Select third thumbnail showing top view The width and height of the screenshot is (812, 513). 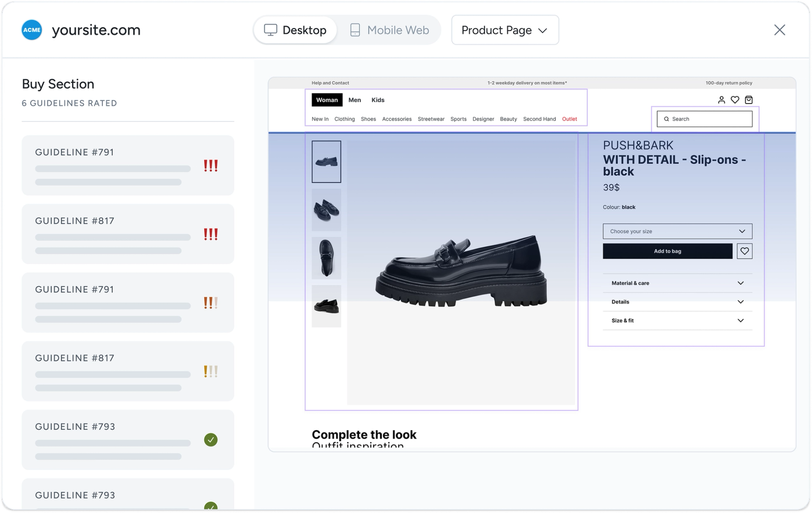(326, 258)
